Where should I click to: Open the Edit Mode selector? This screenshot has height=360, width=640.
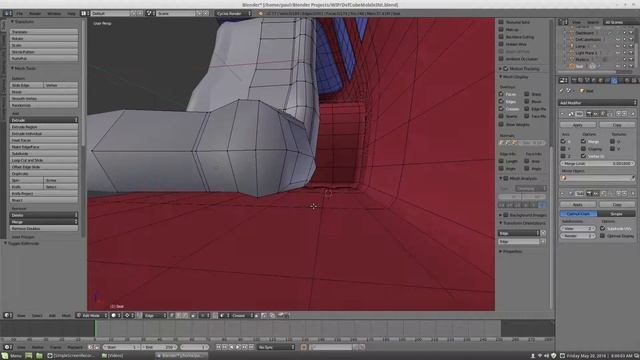[92, 316]
